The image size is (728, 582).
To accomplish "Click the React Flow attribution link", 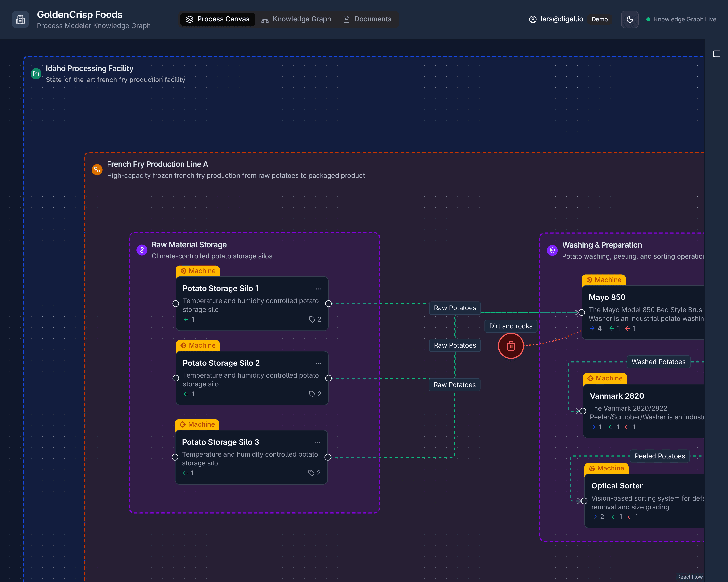I will pos(690,577).
